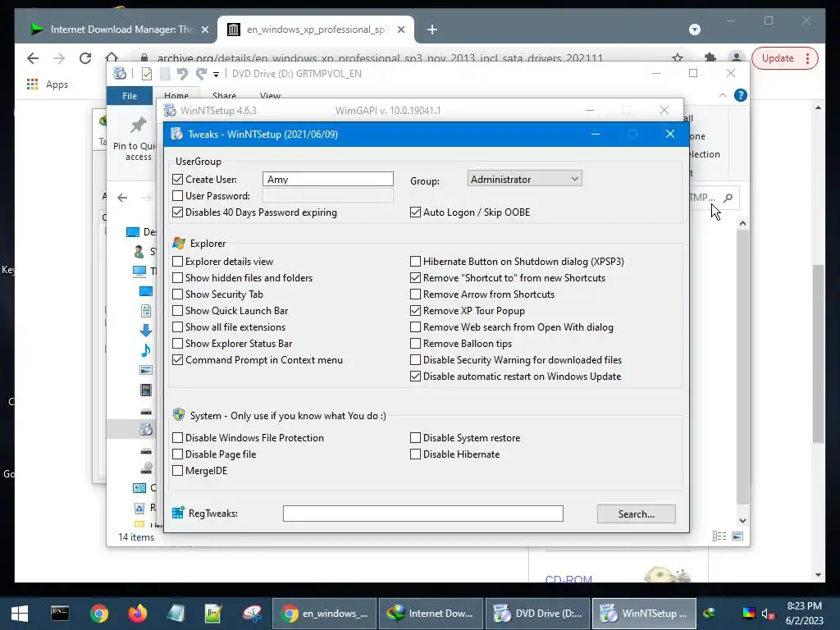Open Explorer help question mark icon
The width and height of the screenshot is (840, 630).
741,95
